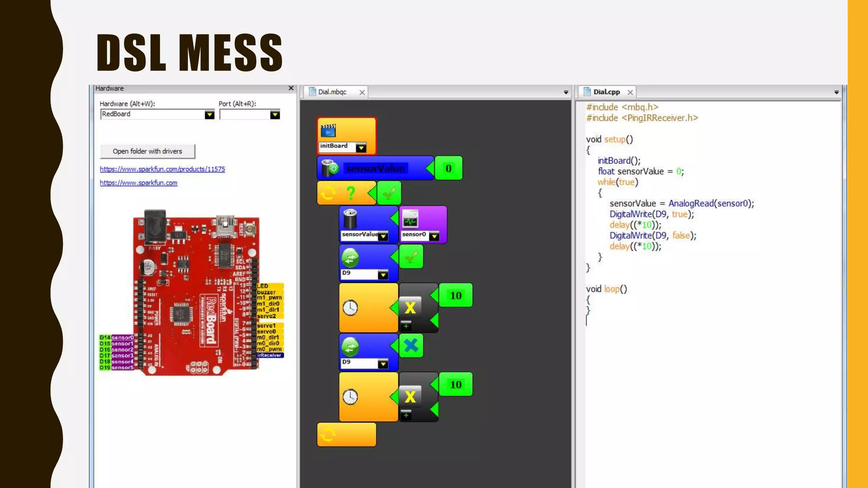Click the initBoard clapperboard block icon
The height and width of the screenshot is (488, 868).
click(328, 130)
